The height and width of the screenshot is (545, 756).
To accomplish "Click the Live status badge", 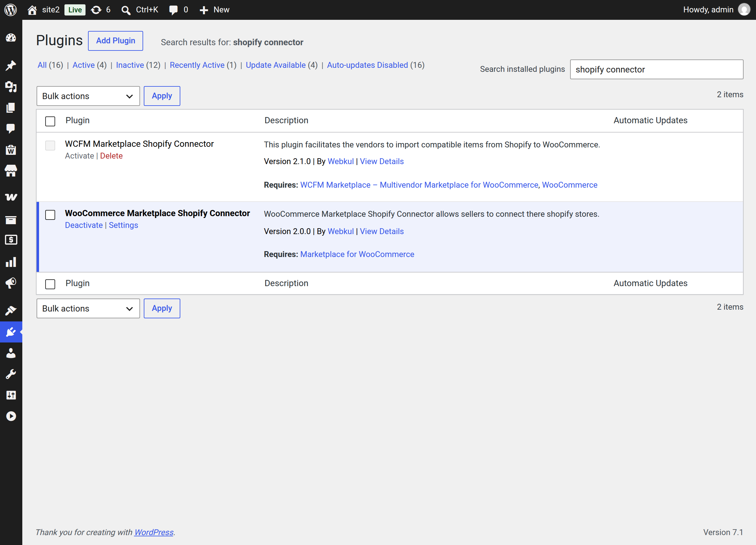I will [x=75, y=10].
